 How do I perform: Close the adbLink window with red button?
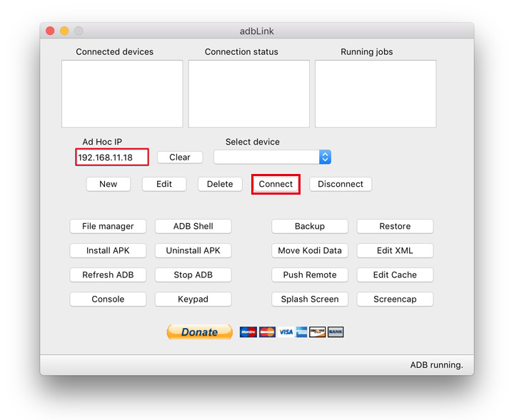(x=50, y=31)
